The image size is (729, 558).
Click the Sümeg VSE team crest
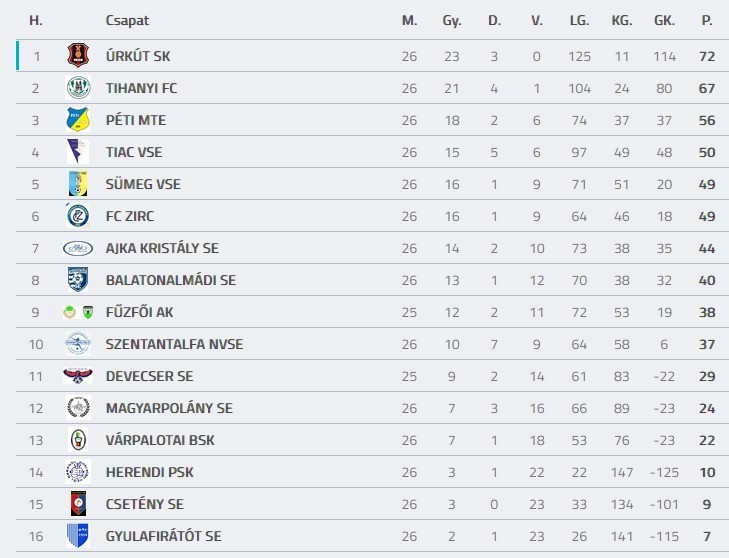tap(78, 184)
